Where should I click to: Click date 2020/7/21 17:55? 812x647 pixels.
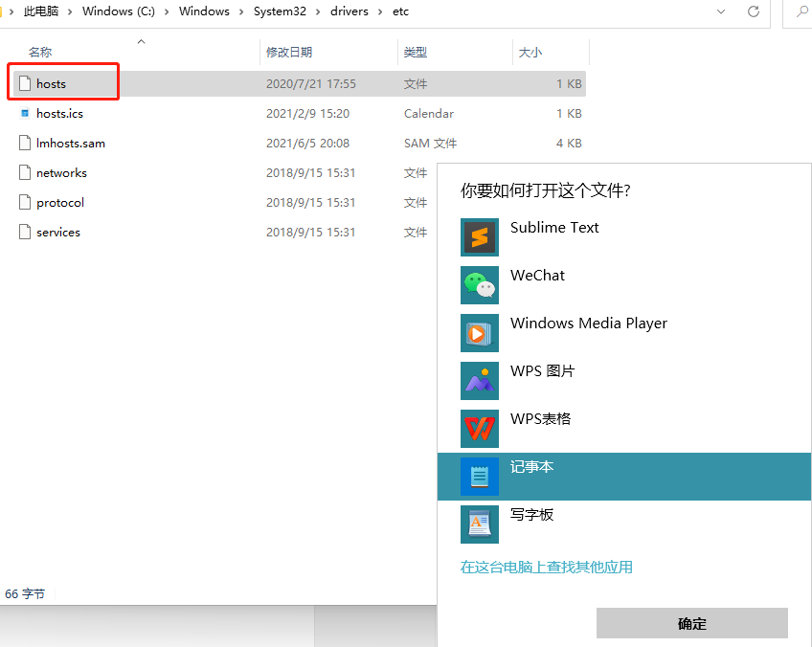coord(310,84)
